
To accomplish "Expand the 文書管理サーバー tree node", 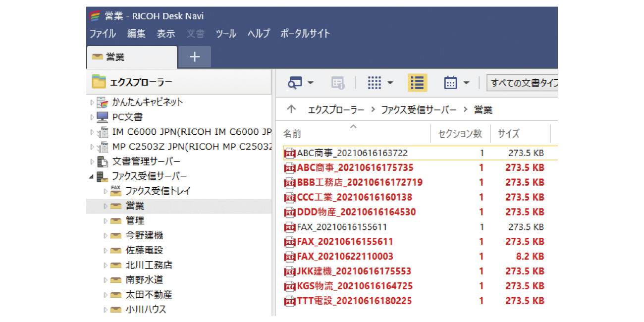I will click(x=92, y=161).
